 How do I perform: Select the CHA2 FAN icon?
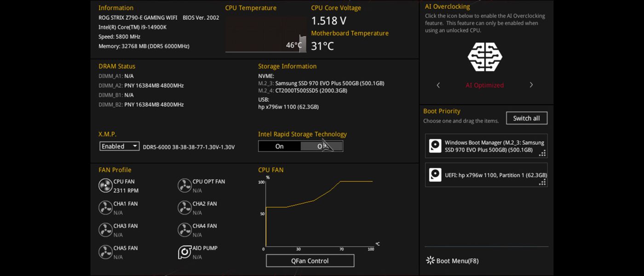(184, 207)
